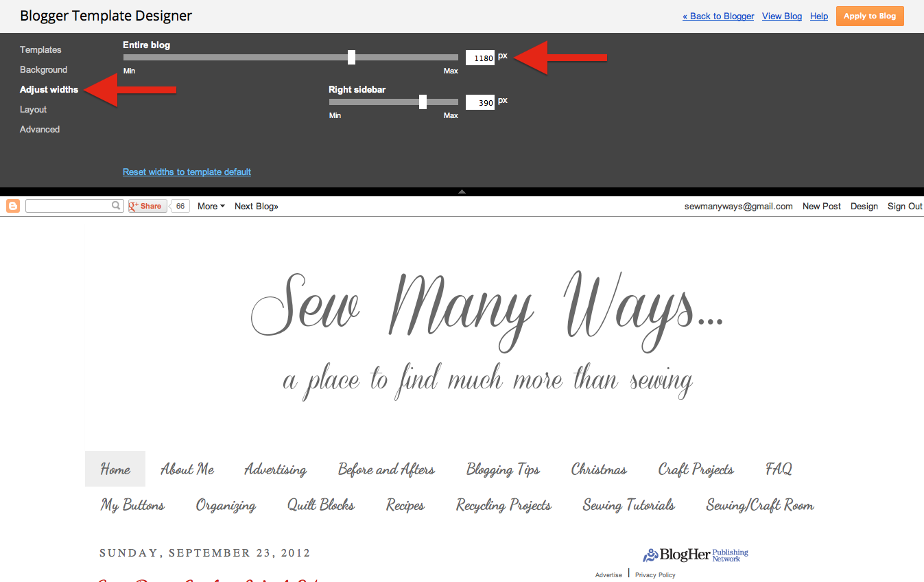Image resolution: width=924 pixels, height=582 pixels.
Task: Open View Blog
Action: [781, 16]
